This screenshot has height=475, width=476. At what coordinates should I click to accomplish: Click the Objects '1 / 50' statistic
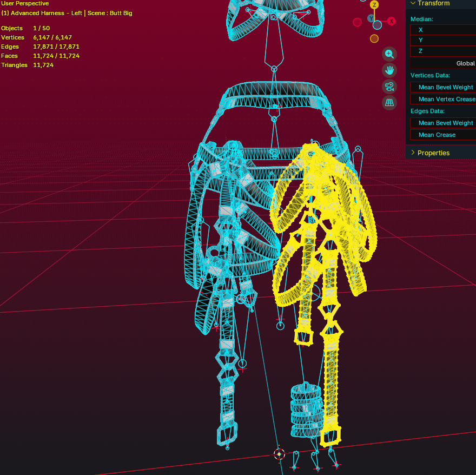[41, 28]
